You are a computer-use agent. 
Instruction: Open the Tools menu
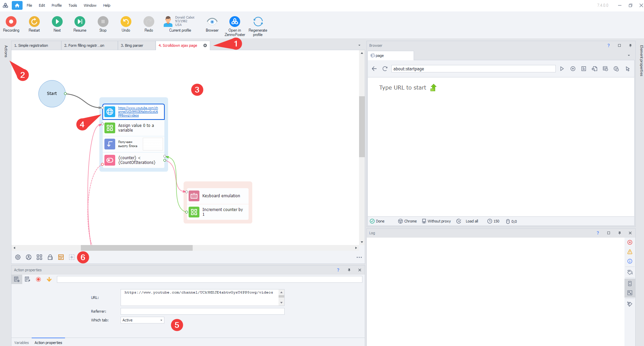coord(72,5)
